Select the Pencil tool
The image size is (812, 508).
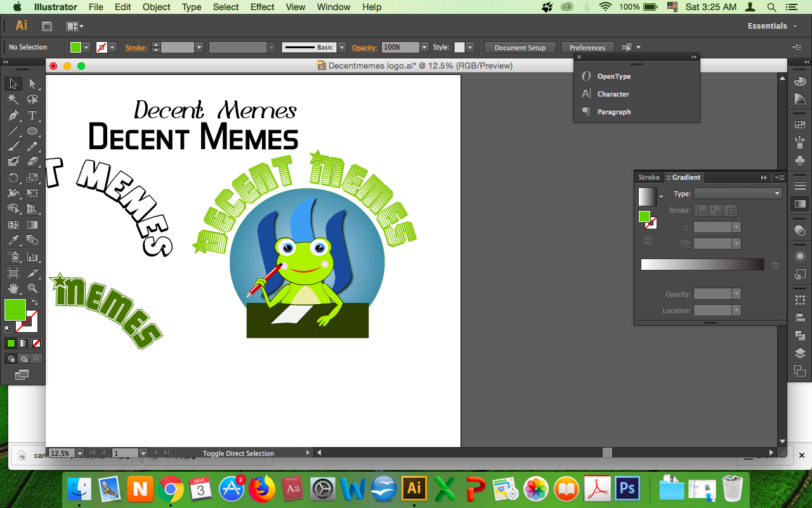(x=32, y=147)
